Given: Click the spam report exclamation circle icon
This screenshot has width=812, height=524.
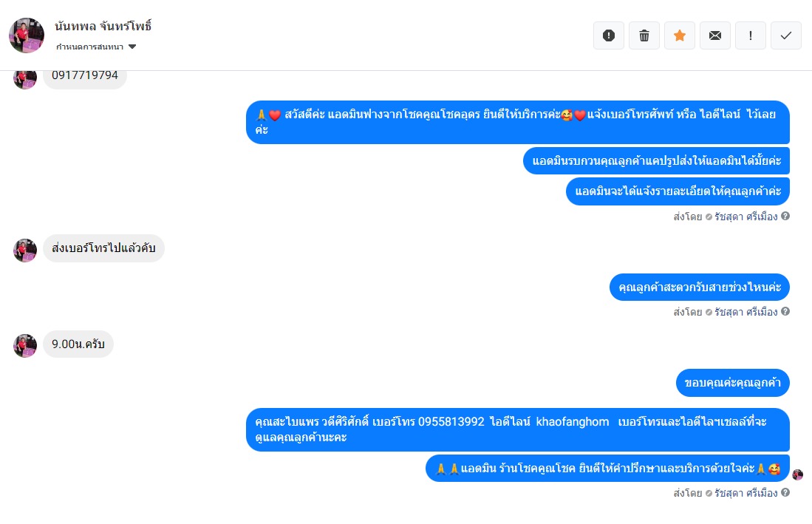Looking at the screenshot, I should point(609,35).
